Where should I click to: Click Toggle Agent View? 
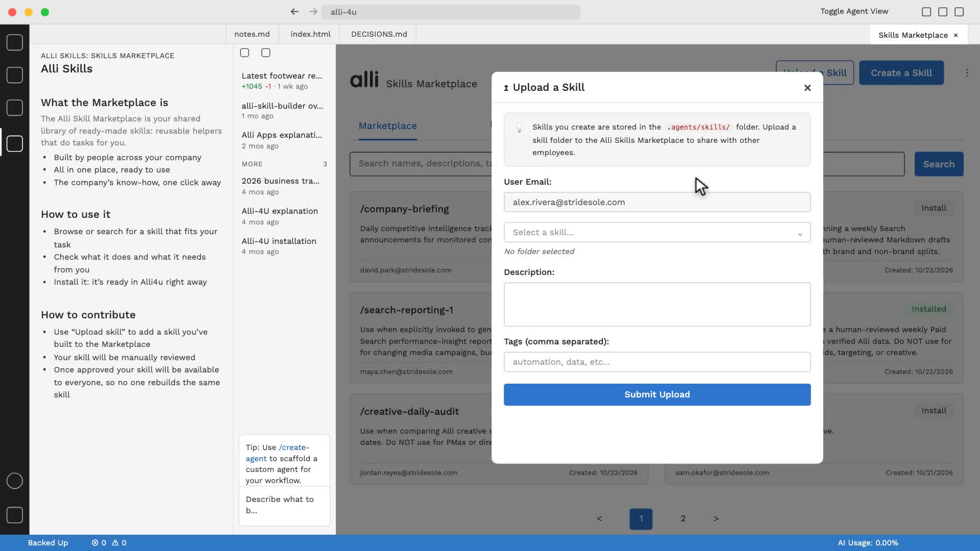(854, 11)
